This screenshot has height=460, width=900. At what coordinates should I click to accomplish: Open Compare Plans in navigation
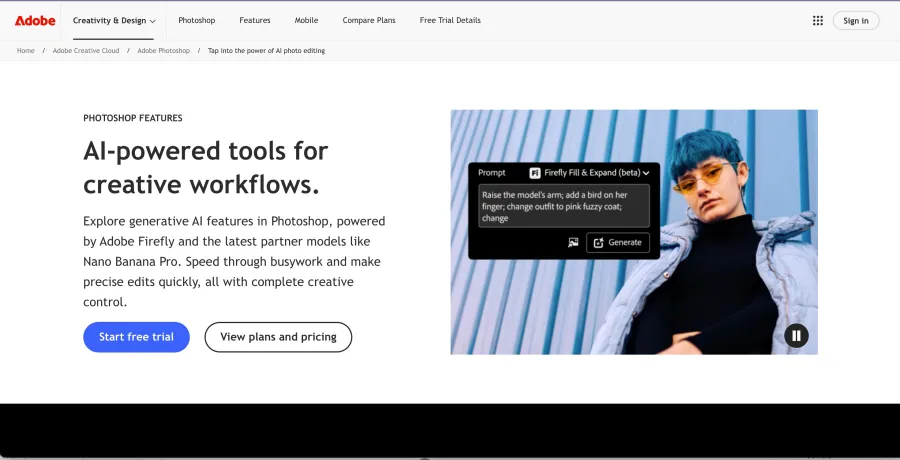pyautogui.click(x=368, y=20)
